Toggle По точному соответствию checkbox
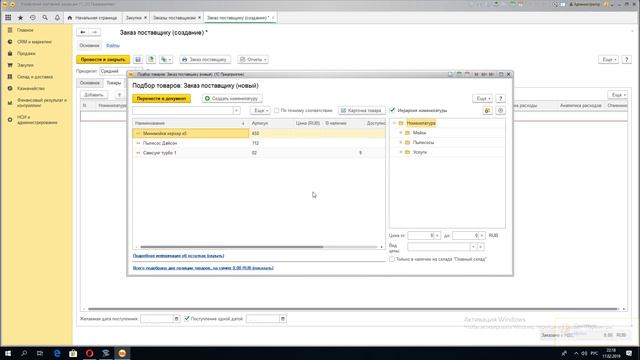The image size is (640, 360). (x=276, y=111)
